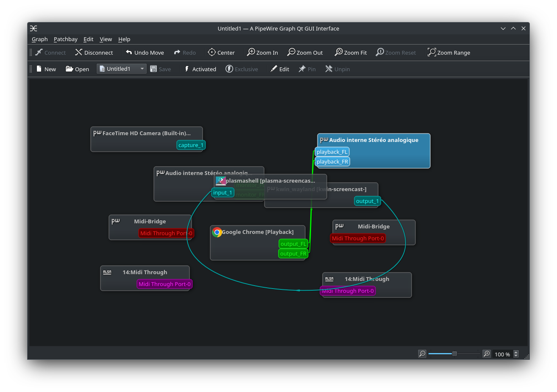
Task: Click the Connect toolbar icon
Action: [x=39, y=52]
